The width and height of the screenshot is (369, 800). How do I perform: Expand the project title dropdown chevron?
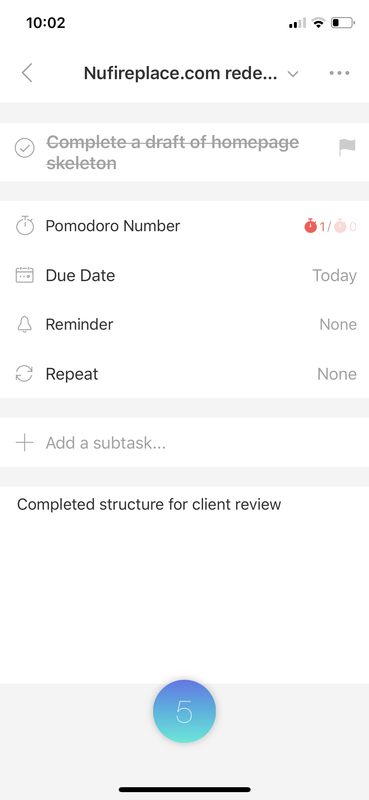tap(292, 74)
